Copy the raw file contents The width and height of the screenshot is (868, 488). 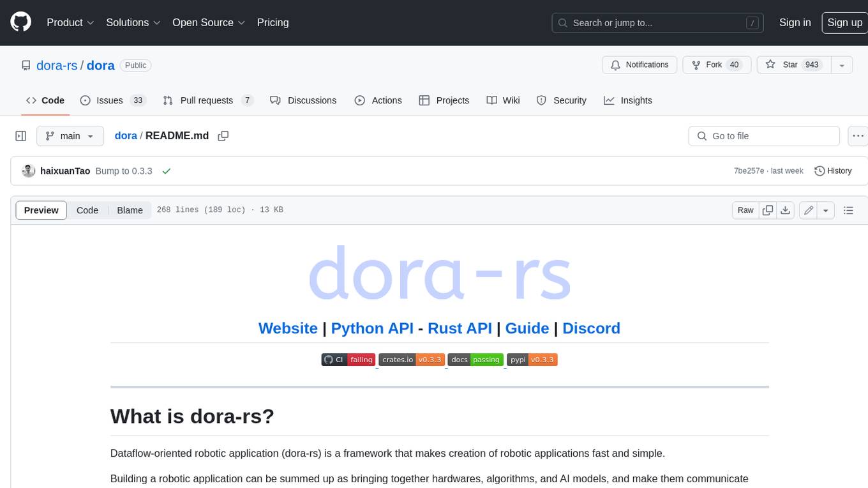coord(768,210)
